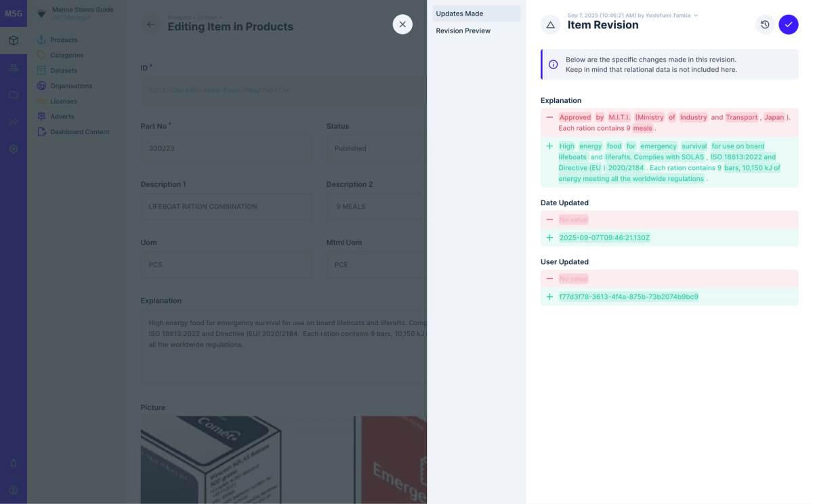Screen dimensions: 813x504
Task: Open the Settings gear icon
Action: click(x=14, y=148)
